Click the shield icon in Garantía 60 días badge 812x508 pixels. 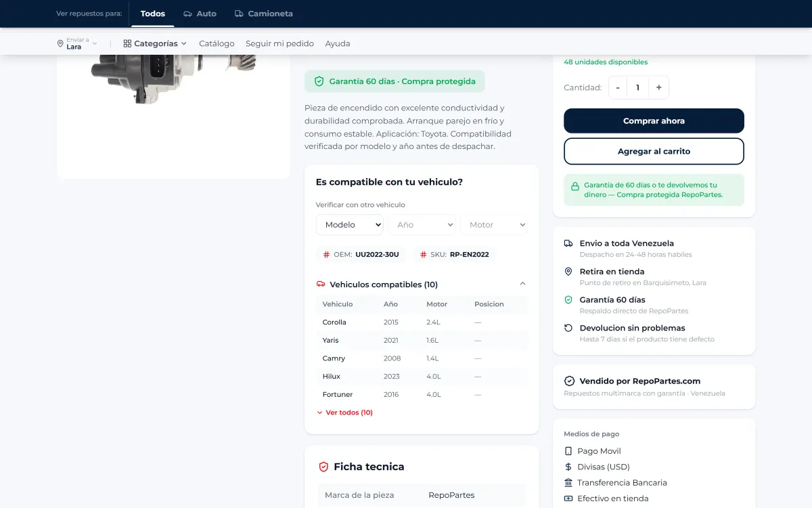coord(319,81)
